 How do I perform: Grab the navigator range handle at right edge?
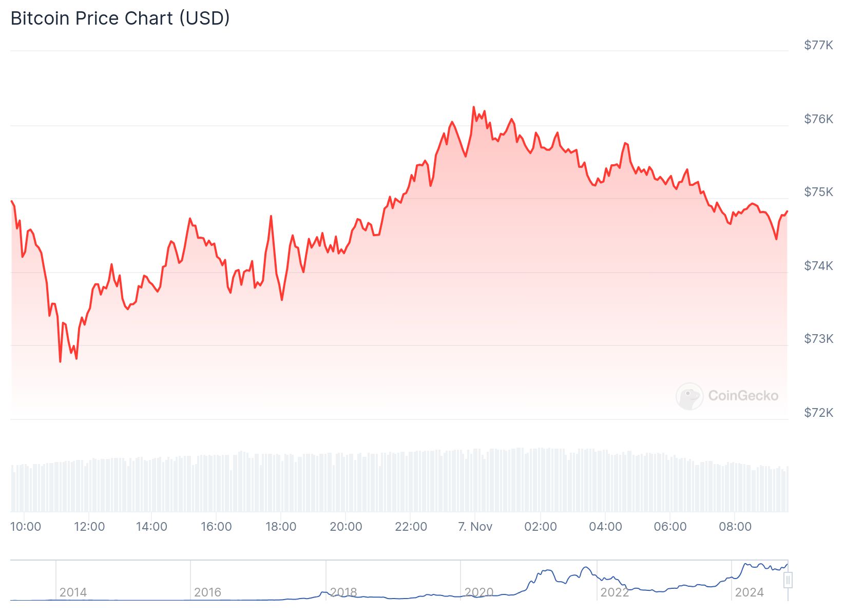(788, 581)
